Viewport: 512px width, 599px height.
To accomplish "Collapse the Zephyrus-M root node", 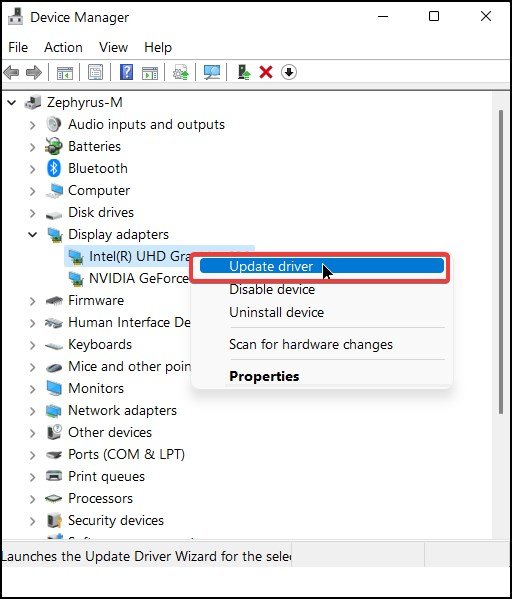I will tap(12, 102).
